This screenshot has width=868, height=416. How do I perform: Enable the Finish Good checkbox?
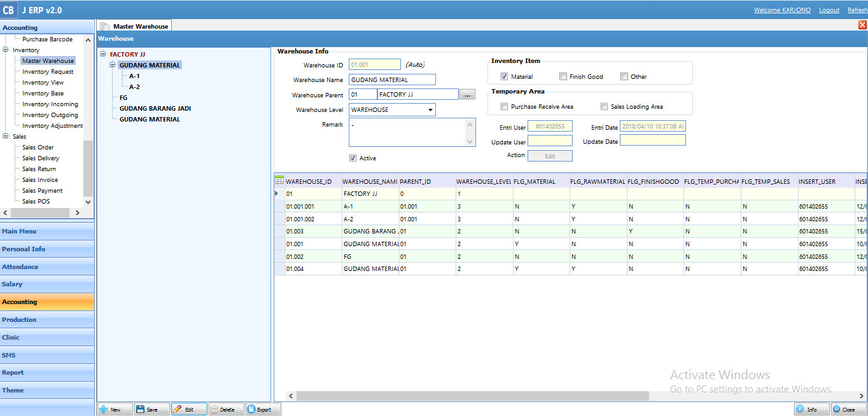563,77
